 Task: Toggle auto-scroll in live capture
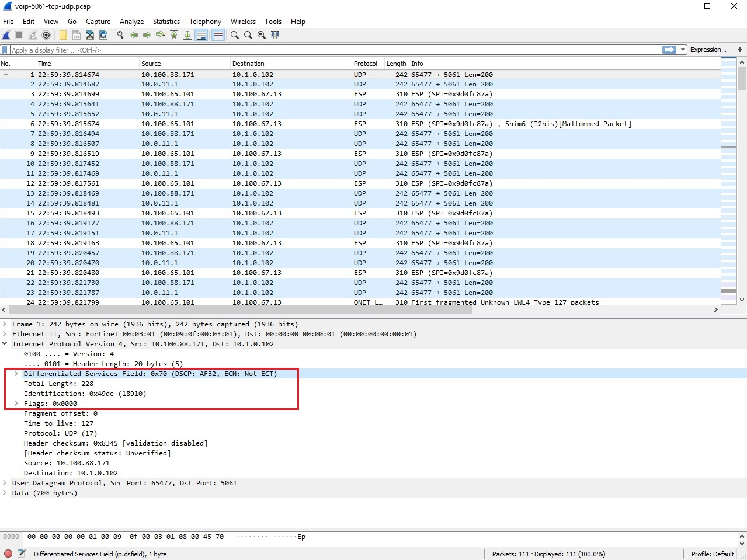pos(201,35)
